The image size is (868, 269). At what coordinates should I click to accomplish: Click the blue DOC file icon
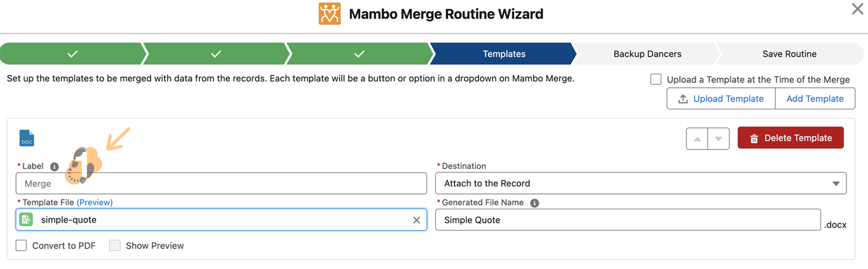point(27,138)
